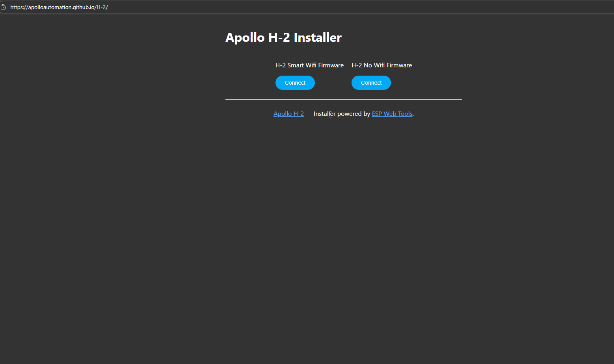Click the "/H-2/" path in the URL
The image size is (614, 364).
(102, 7)
